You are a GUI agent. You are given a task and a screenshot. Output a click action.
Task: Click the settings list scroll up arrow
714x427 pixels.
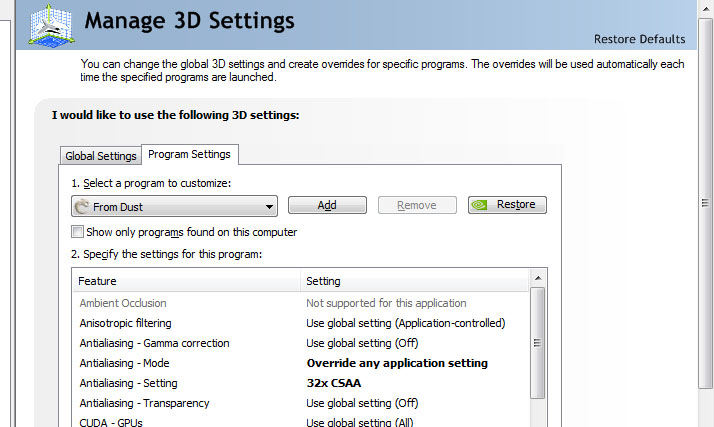coord(538,278)
